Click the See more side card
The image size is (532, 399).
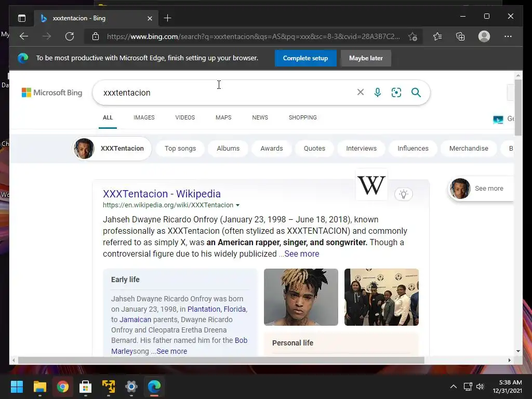(x=481, y=188)
